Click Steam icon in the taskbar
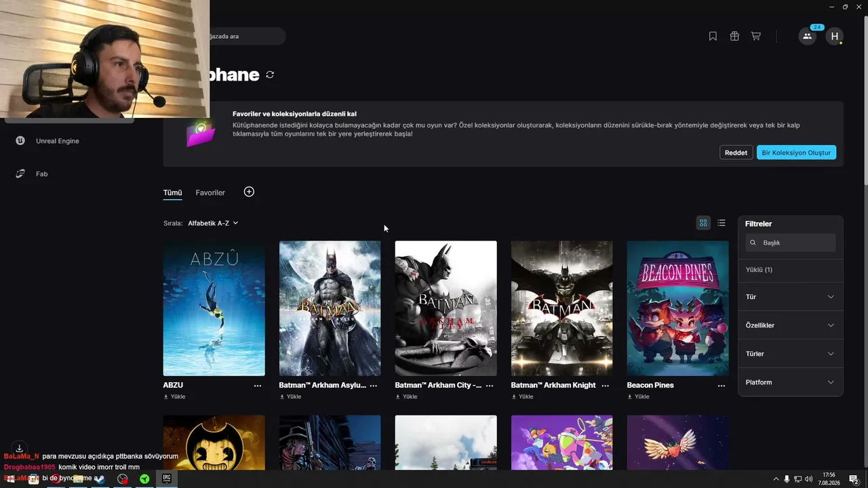This screenshot has height=488, width=868. (x=100, y=479)
